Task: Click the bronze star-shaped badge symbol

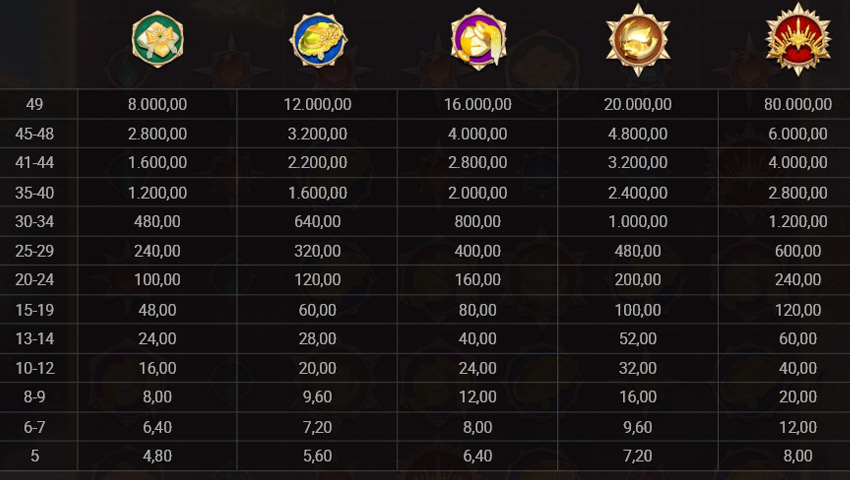Action: pos(638,40)
